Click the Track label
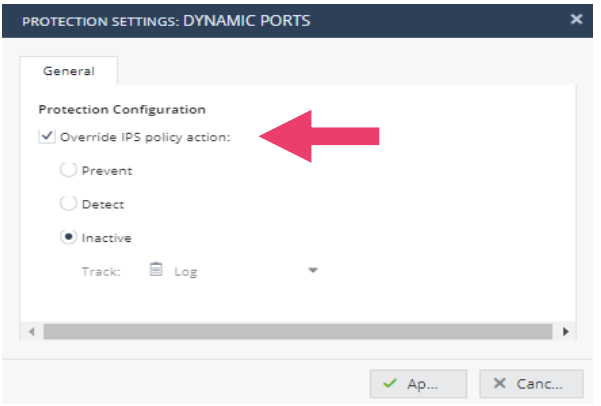Viewport: 601px width, 406px height. [x=101, y=271]
